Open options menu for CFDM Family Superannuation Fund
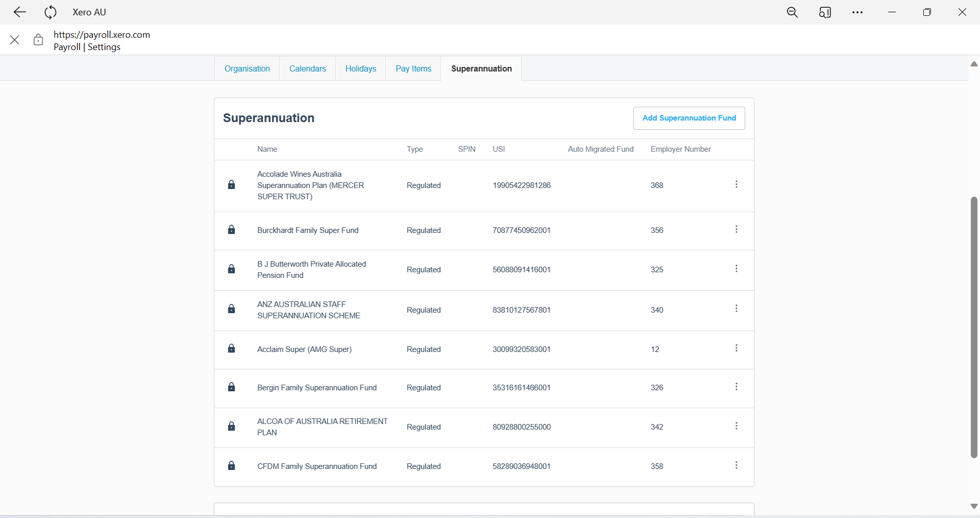Viewport: 980px width, 518px height. [x=736, y=465]
